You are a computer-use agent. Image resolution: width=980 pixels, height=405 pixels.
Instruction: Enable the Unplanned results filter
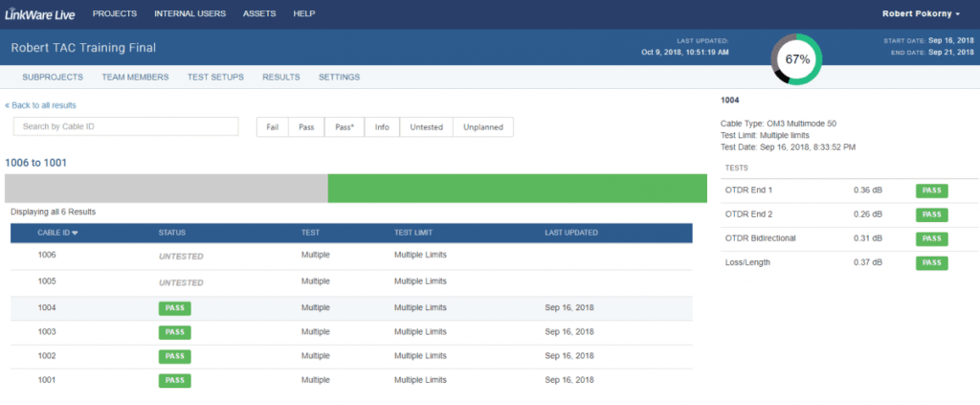click(483, 127)
